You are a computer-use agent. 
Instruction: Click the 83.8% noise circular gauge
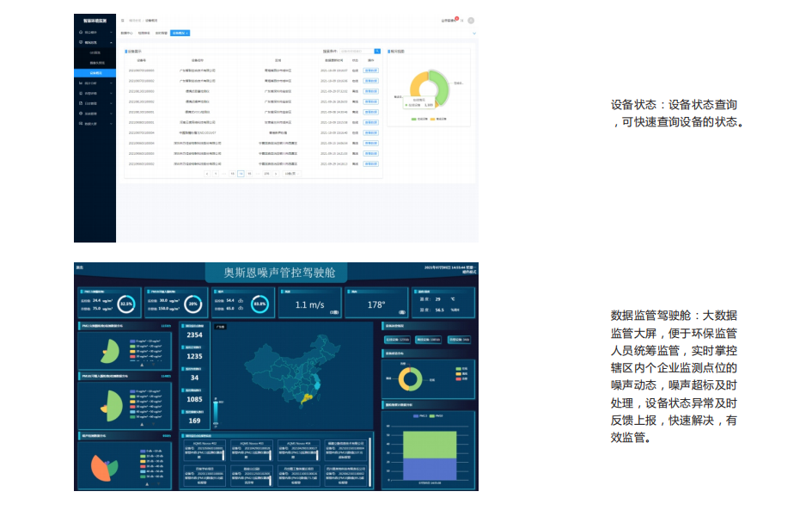(x=260, y=304)
